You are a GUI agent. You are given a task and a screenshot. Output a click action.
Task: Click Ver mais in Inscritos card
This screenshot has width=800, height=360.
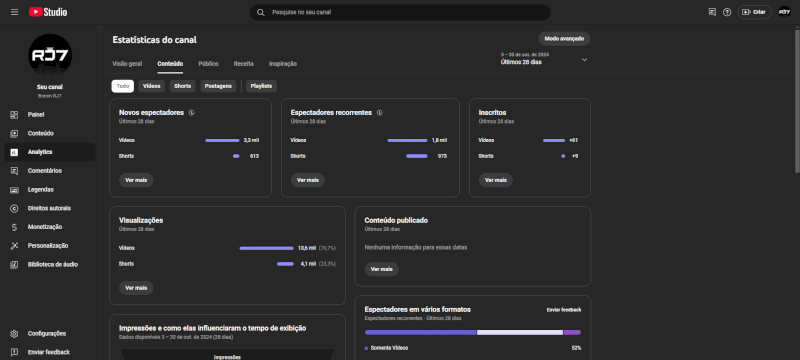495,180
